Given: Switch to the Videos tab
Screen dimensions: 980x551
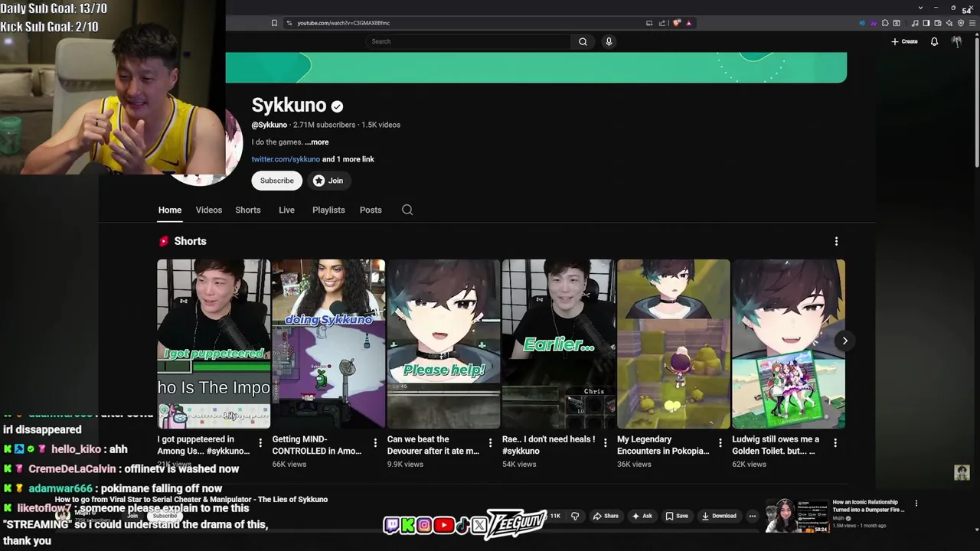Looking at the screenshot, I should tap(208, 210).
